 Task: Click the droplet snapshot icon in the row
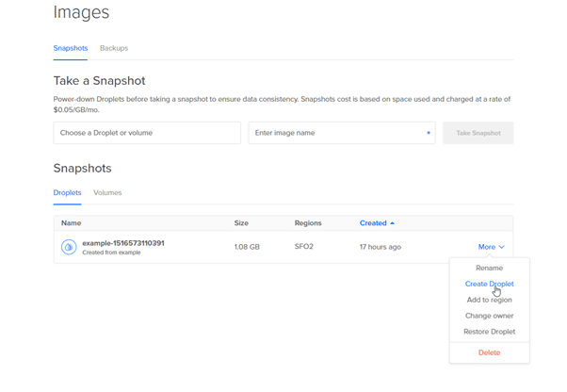coord(69,247)
